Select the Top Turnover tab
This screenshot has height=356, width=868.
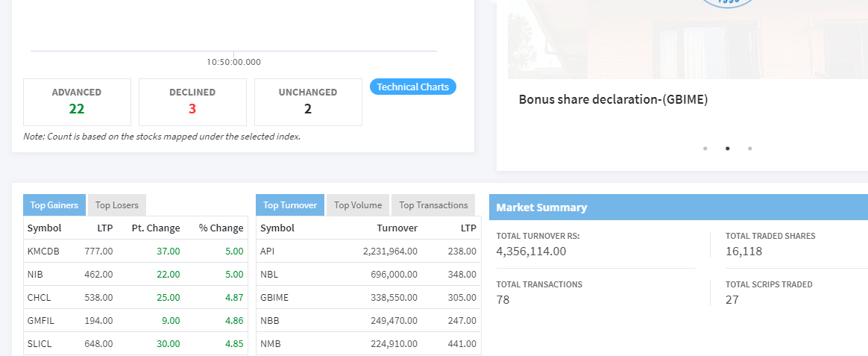click(x=290, y=204)
